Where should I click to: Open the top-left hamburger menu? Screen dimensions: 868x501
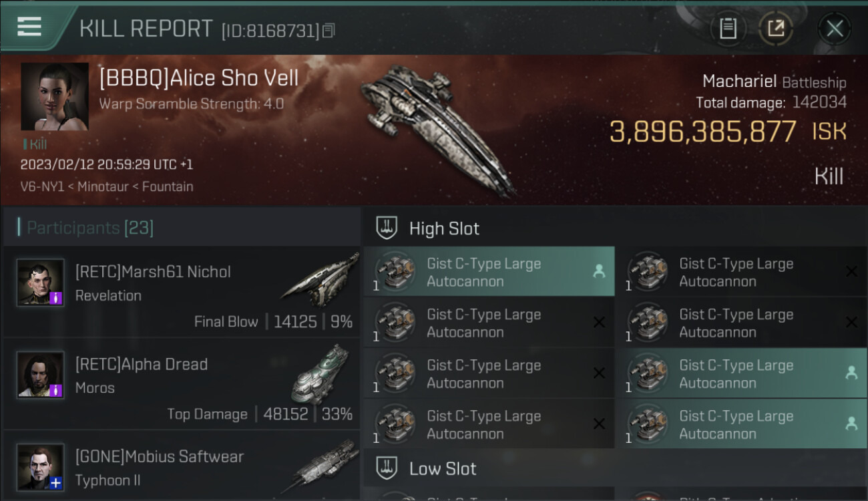[29, 27]
